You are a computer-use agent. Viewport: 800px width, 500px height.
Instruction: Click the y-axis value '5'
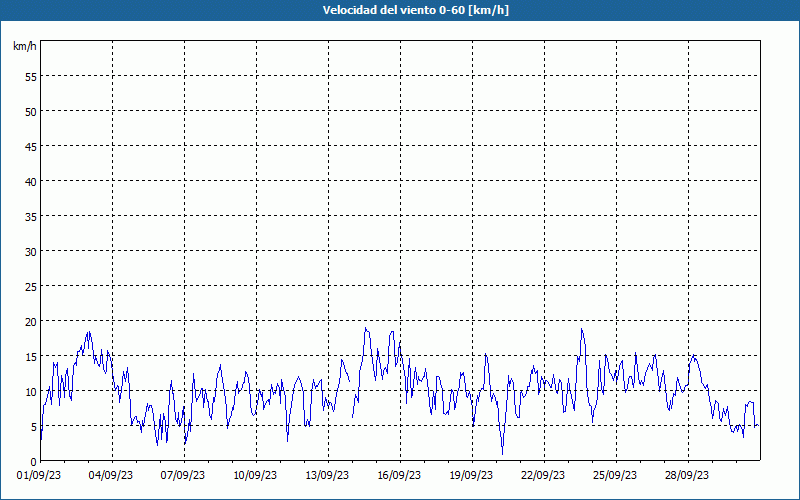point(34,427)
